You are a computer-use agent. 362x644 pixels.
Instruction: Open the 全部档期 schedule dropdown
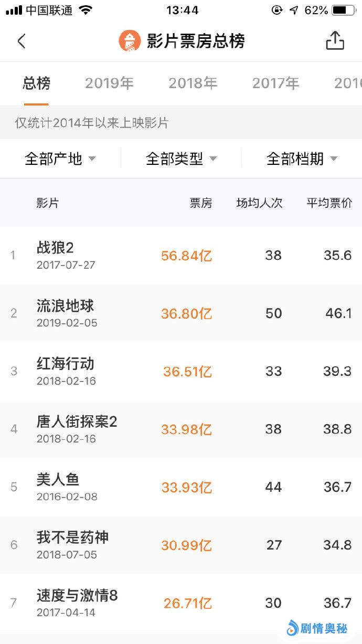pos(302,159)
